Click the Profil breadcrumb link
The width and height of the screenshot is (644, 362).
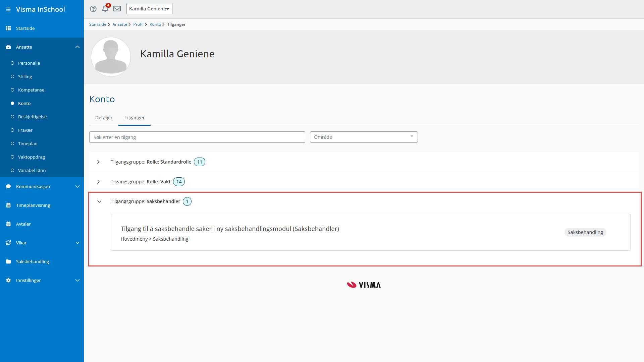click(138, 24)
